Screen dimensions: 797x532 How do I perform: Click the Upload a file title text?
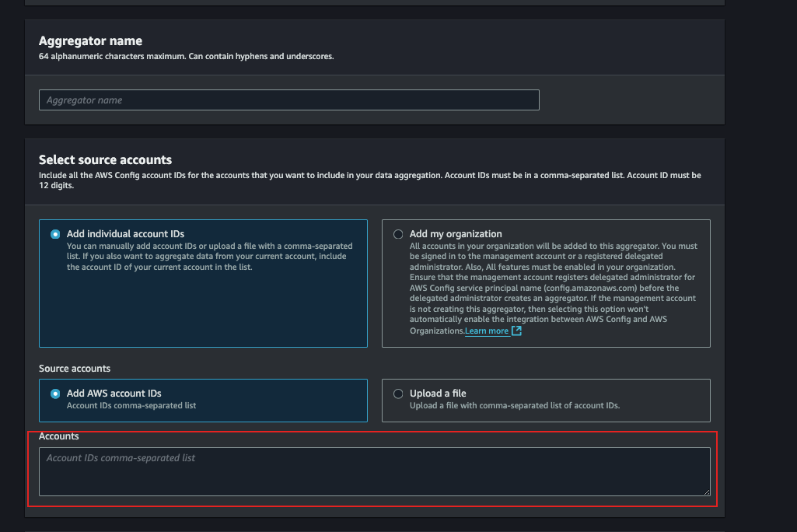coord(438,394)
